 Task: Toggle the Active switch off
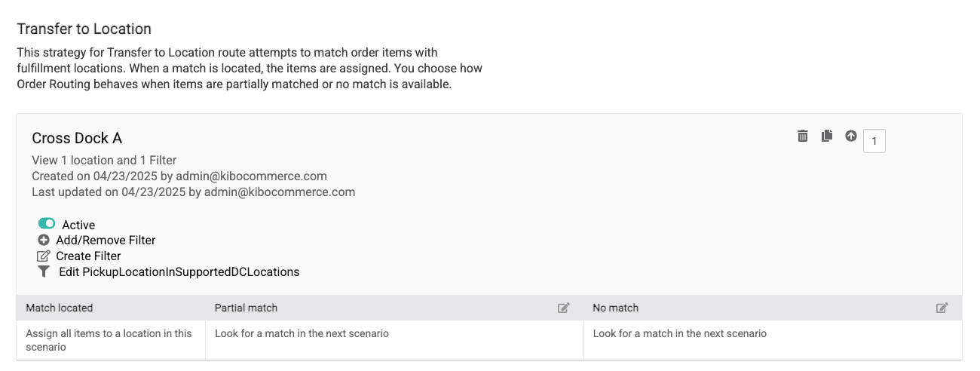47,224
